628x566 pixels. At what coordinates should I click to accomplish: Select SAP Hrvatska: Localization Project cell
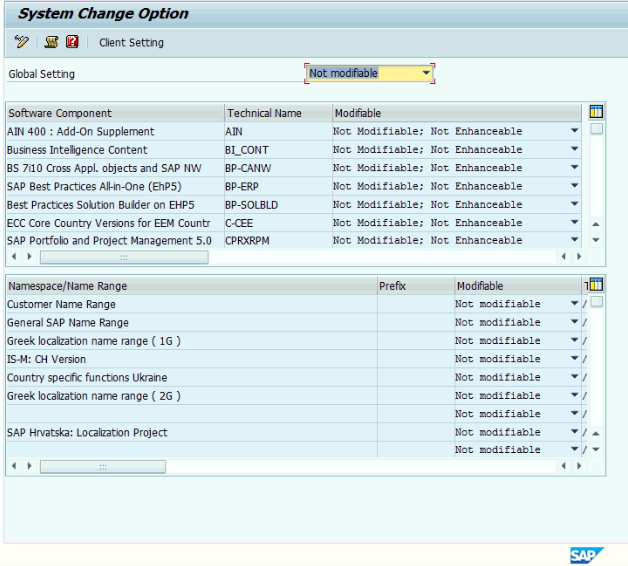[191, 433]
